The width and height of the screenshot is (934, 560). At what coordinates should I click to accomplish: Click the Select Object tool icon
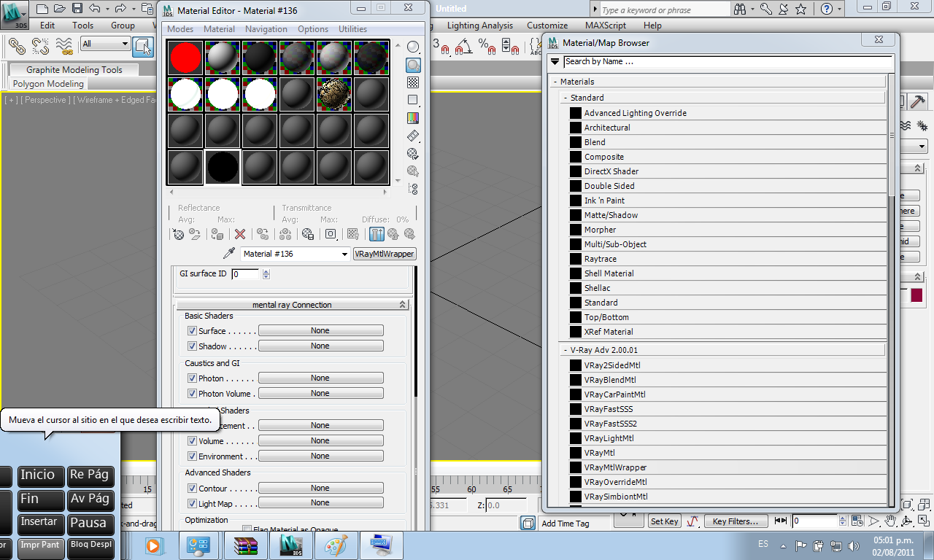(144, 46)
